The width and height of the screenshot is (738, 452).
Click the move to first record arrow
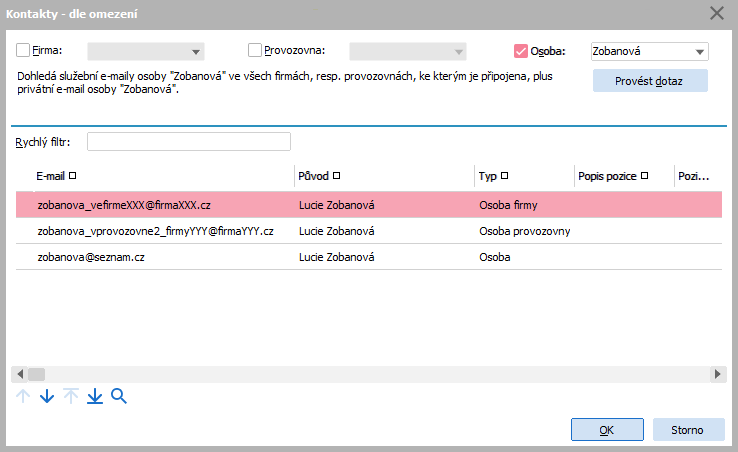pyautogui.click(x=70, y=397)
